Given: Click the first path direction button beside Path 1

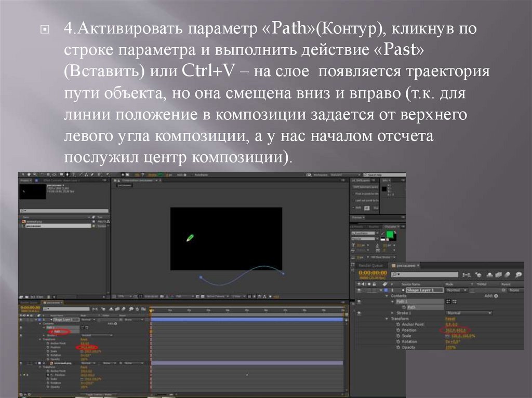Looking at the screenshot, I should click(x=448, y=301).
